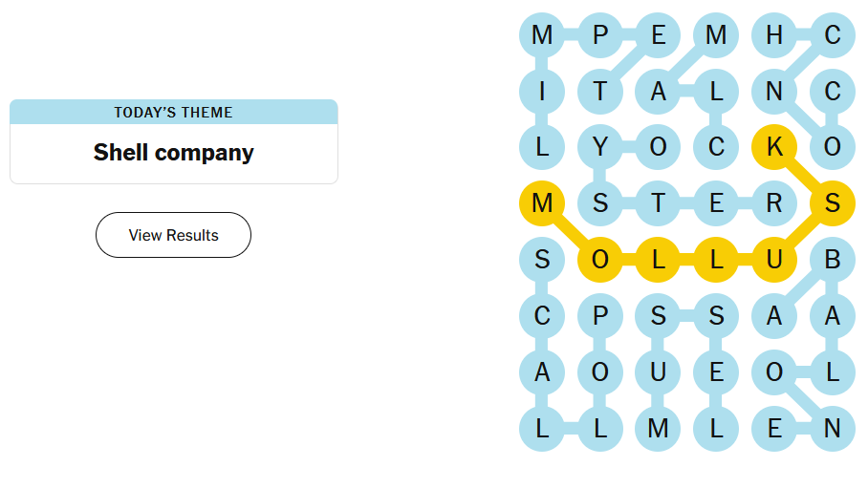Pick the letter R tile

pos(774,203)
